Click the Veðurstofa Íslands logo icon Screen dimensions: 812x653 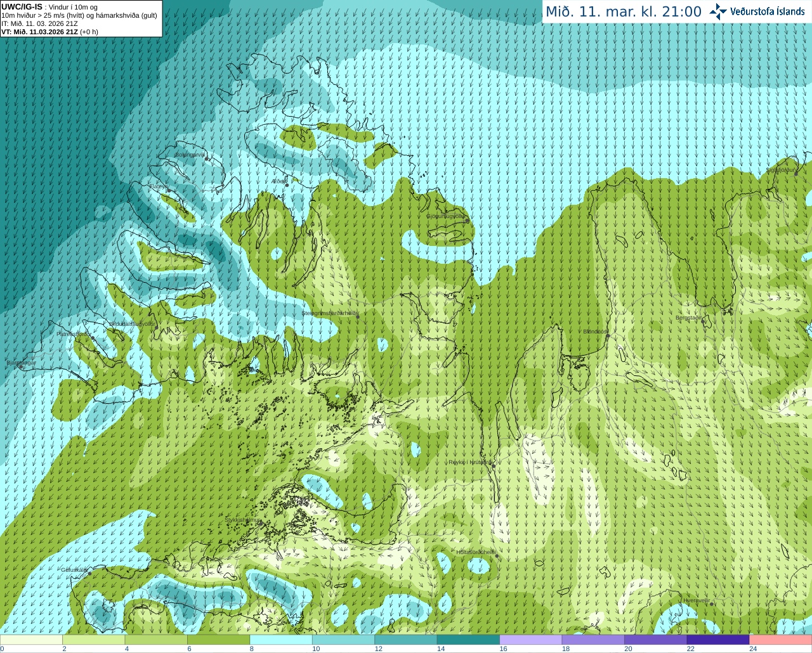tap(718, 11)
